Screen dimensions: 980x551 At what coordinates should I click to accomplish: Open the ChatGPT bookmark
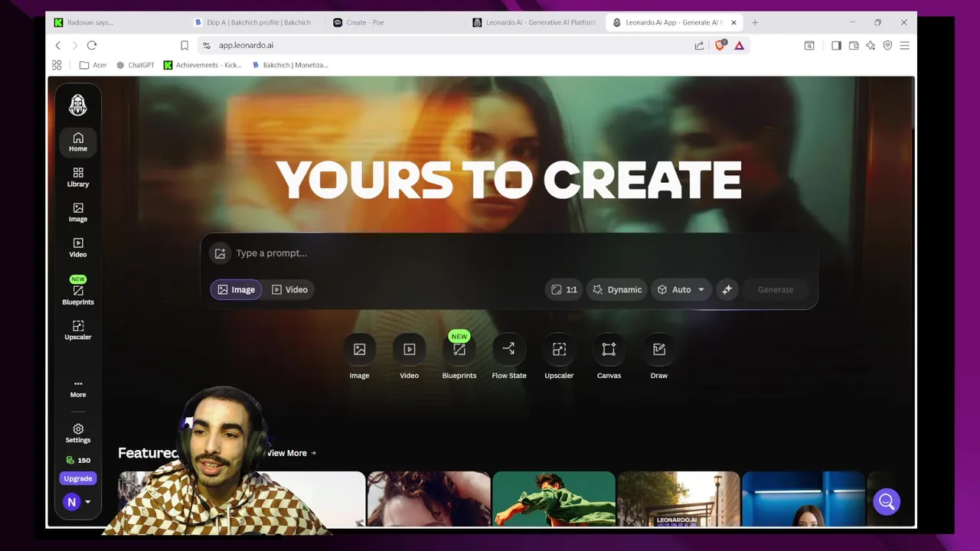[x=135, y=65]
